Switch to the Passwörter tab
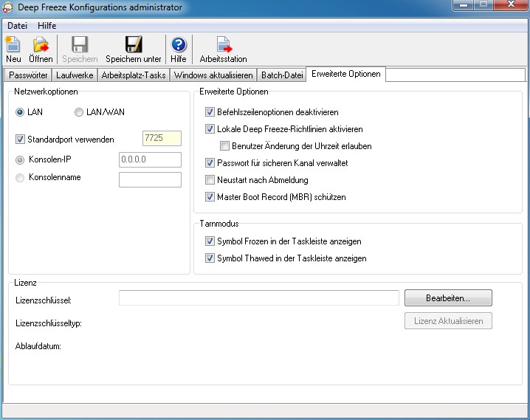 point(28,75)
